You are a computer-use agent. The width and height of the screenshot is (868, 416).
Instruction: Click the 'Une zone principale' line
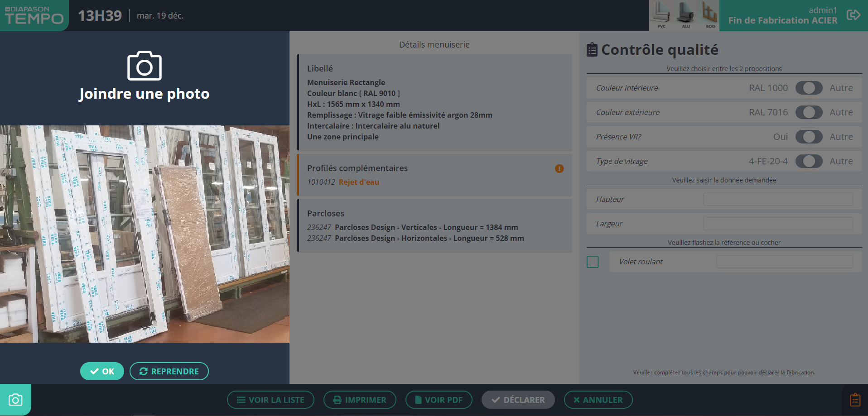(343, 137)
